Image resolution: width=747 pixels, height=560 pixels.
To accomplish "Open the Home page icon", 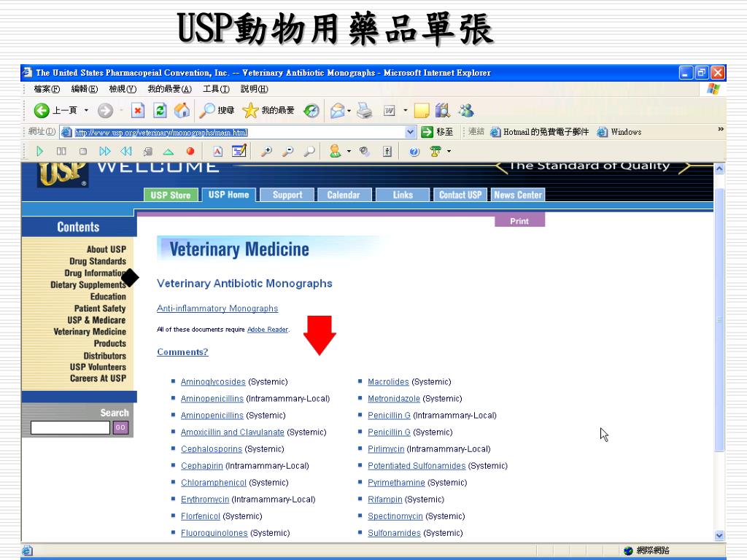I will click(182, 111).
